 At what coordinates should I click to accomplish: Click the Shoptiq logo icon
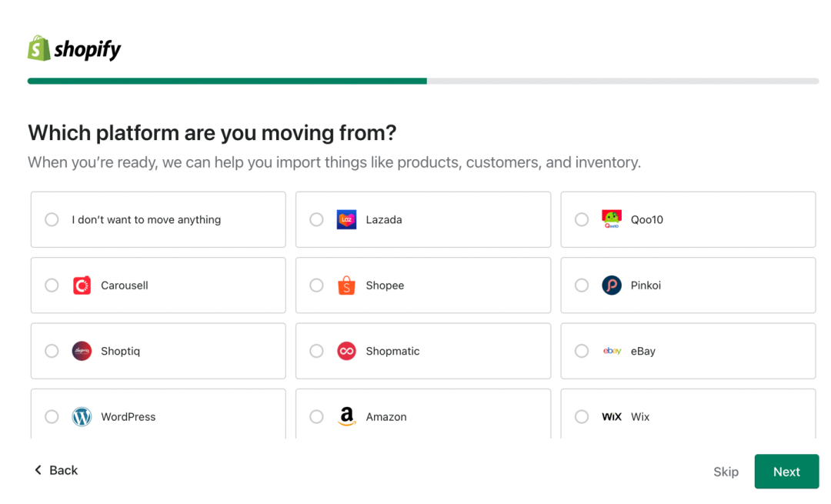[82, 351]
